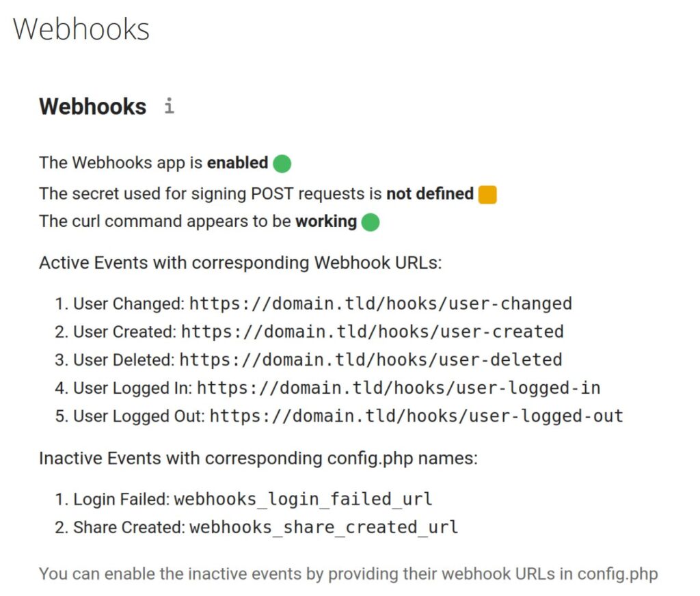700x596 pixels.
Task: Click the bold Webhooks section heading
Action: (93, 106)
